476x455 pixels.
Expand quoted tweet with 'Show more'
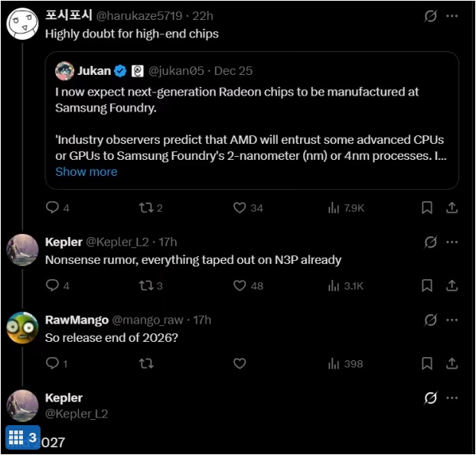86,171
